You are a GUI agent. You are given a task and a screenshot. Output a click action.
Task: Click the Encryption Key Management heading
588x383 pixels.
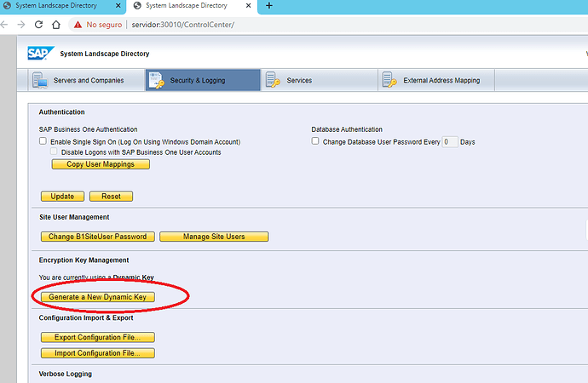pos(84,260)
